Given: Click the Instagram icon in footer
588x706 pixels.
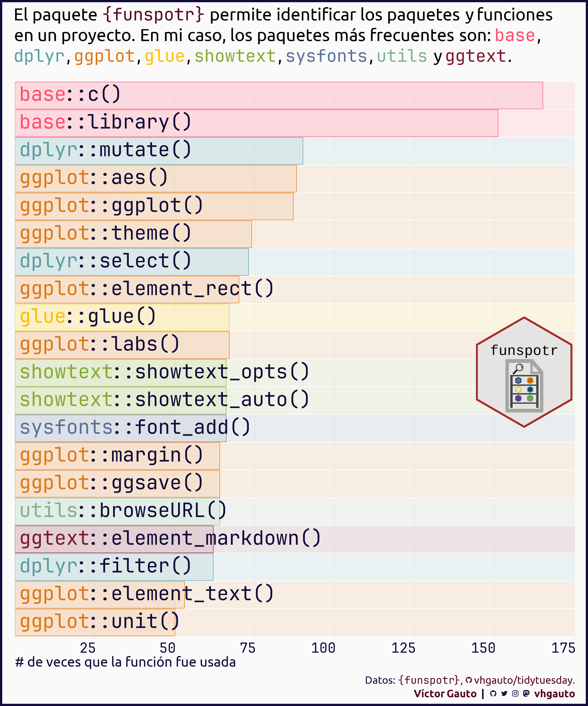Looking at the screenshot, I should coord(515,694).
